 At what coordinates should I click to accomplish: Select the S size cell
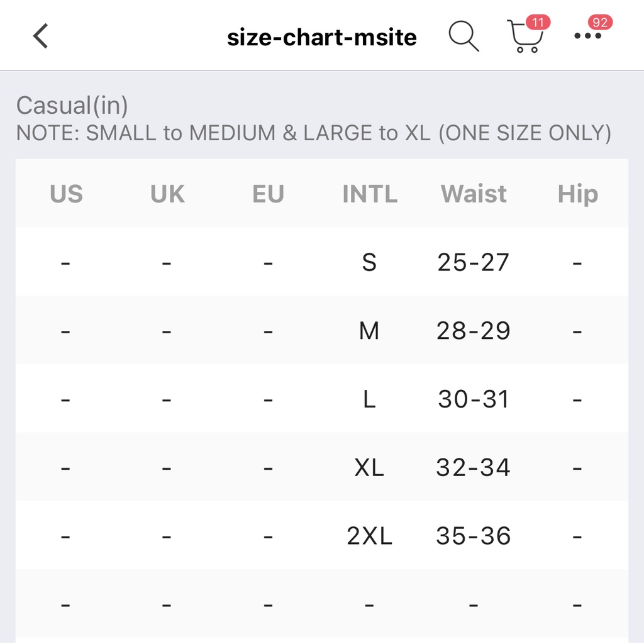point(369,262)
